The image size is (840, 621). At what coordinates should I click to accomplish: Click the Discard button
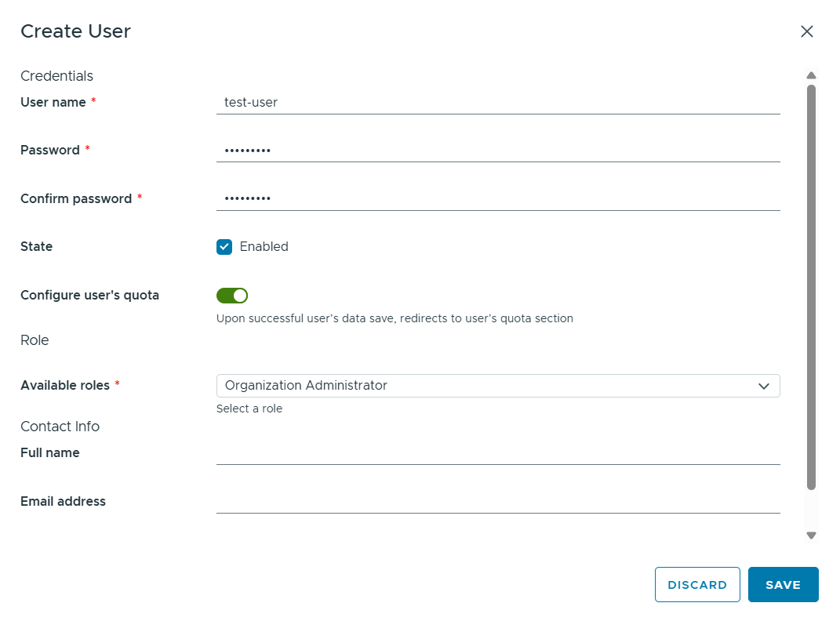[697, 585]
